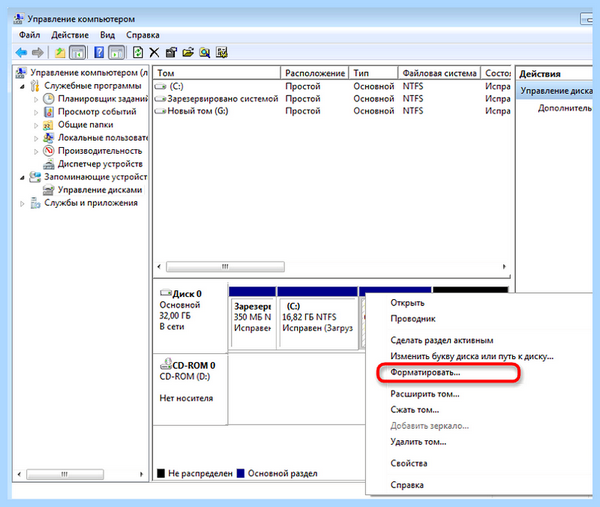This screenshot has width=600, height=507.
Task: Choose Справка at context menu bottom
Action: 407,485
